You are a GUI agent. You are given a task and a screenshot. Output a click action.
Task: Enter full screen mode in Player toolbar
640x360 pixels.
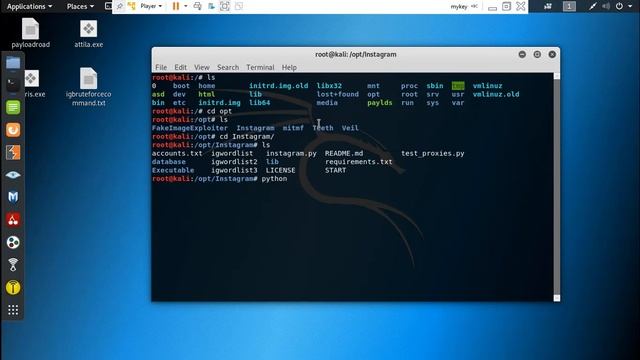click(225, 6)
